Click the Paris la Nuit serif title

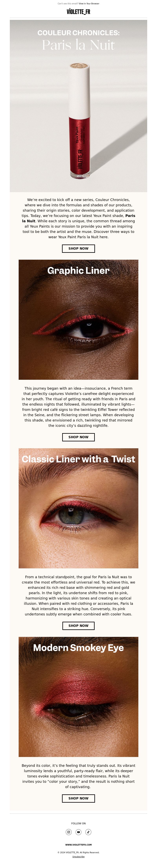pyautogui.click(x=78, y=45)
